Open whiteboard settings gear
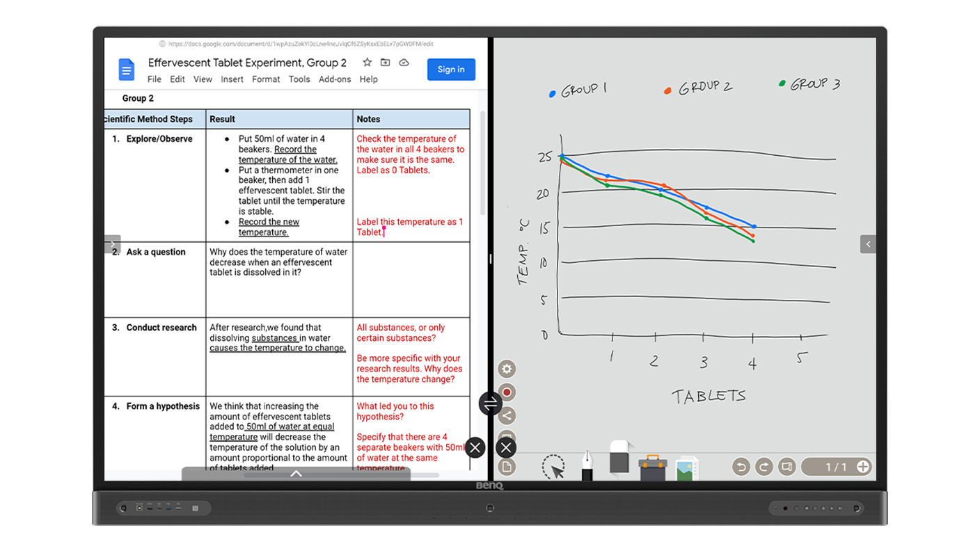Image resolution: width=980 pixels, height=551 pixels. [x=507, y=369]
